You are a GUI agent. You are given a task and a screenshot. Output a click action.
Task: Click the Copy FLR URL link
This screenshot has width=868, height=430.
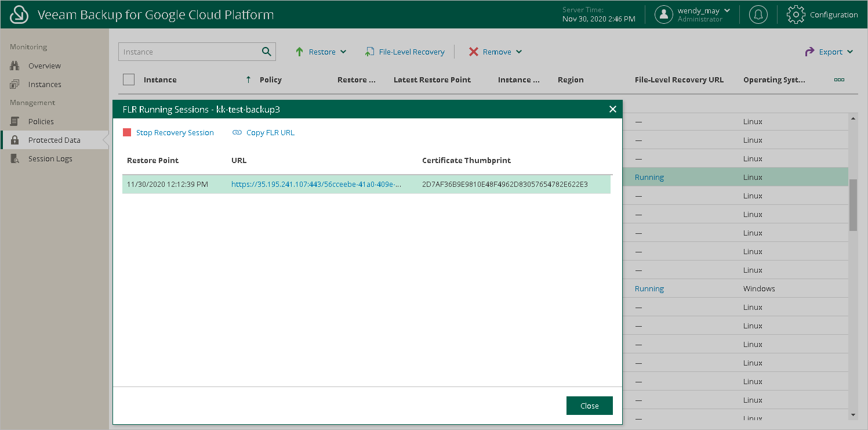[x=270, y=133]
